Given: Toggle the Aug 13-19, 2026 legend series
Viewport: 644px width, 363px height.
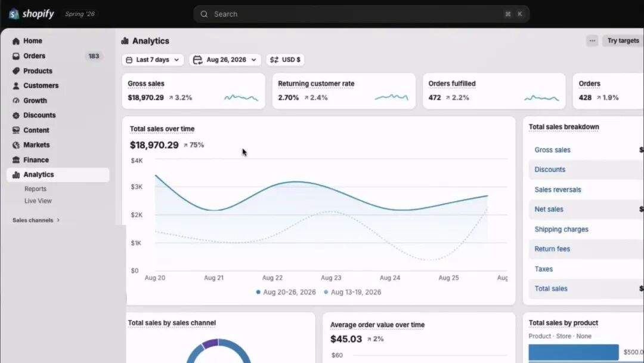Looking at the screenshot, I should pos(352,293).
